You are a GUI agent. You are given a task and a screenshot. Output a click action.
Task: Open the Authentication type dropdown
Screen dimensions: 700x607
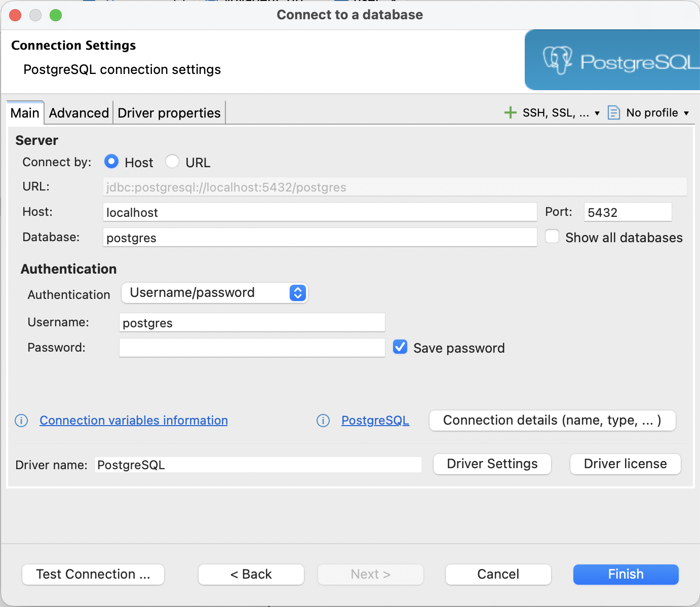[214, 293]
